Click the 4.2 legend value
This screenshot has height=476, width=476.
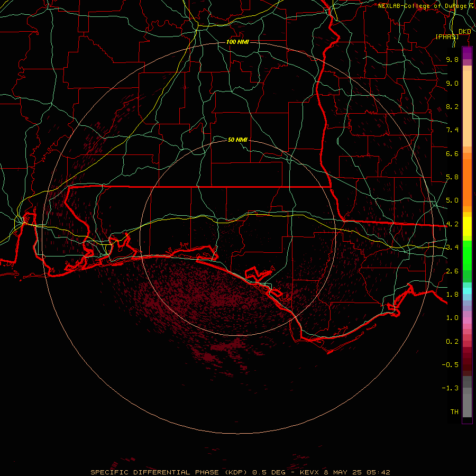452,224
